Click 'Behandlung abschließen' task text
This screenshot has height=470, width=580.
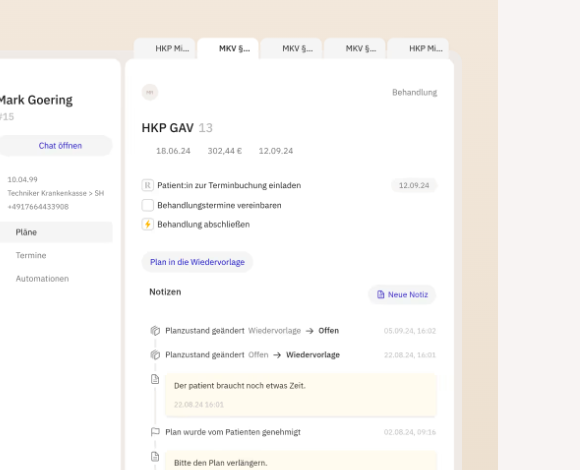tap(203, 224)
